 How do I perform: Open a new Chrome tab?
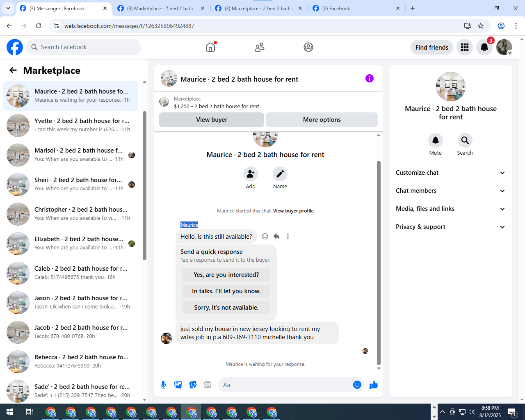[x=413, y=8]
